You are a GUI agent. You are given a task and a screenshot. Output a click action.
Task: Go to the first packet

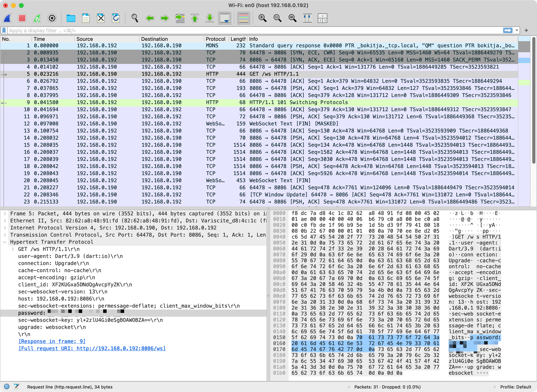pos(195,18)
